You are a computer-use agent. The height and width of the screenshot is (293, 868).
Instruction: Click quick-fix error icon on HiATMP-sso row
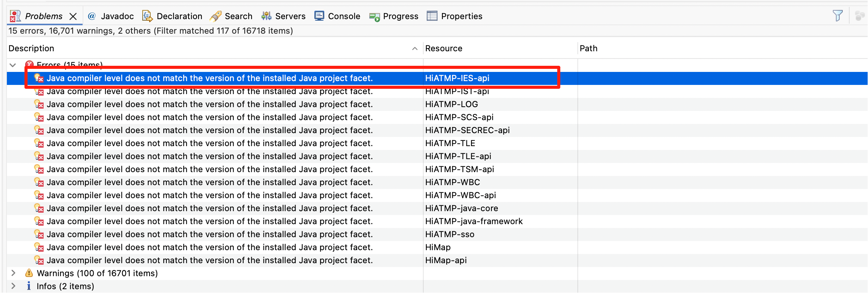[x=39, y=234]
